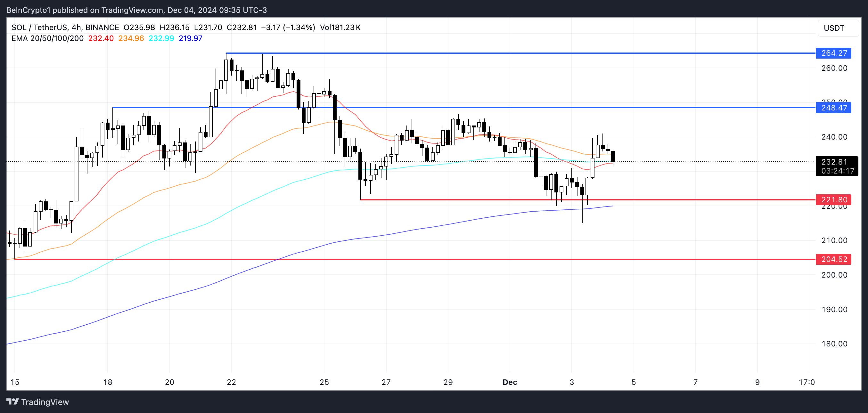868x413 pixels.
Task: Click the 204.52 red support label
Action: pyautogui.click(x=834, y=259)
